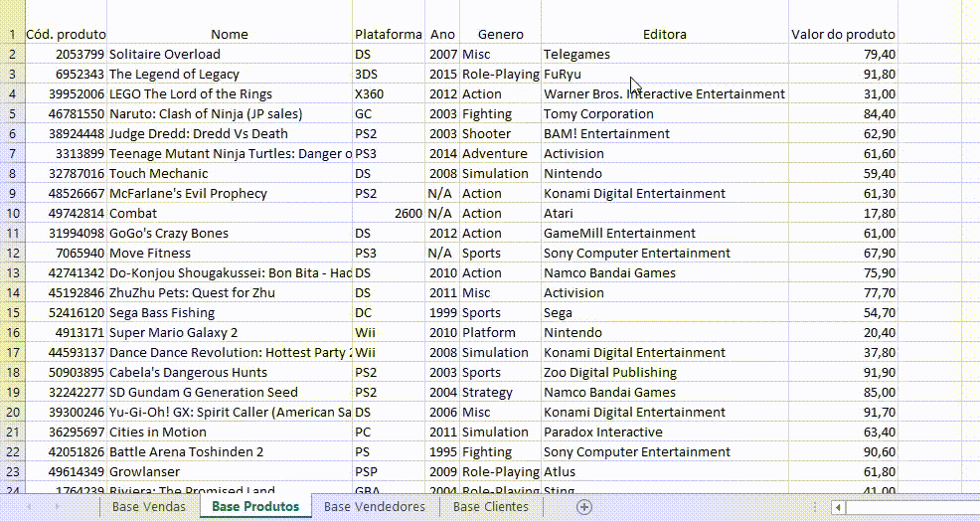Click the horizontal scrollbar track
Viewport: 980px width, 521px height.
click(911, 507)
